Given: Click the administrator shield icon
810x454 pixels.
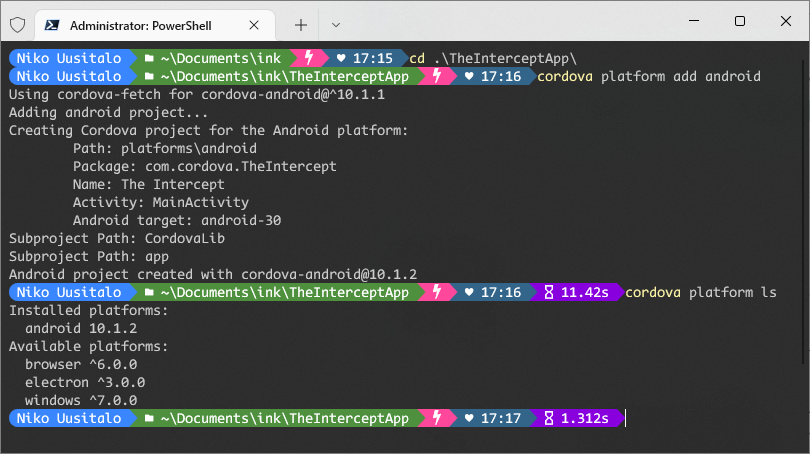Looking at the screenshot, I should point(18,25).
